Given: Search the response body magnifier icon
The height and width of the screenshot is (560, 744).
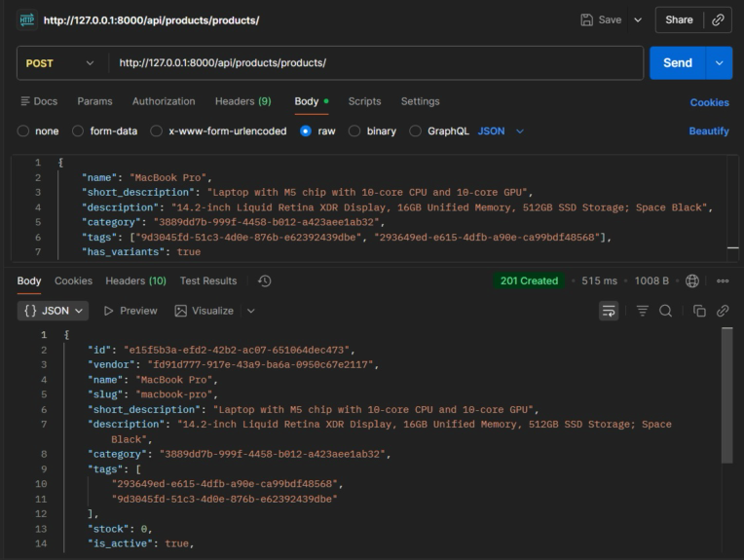Looking at the screenshot, I should pos(665,311).
